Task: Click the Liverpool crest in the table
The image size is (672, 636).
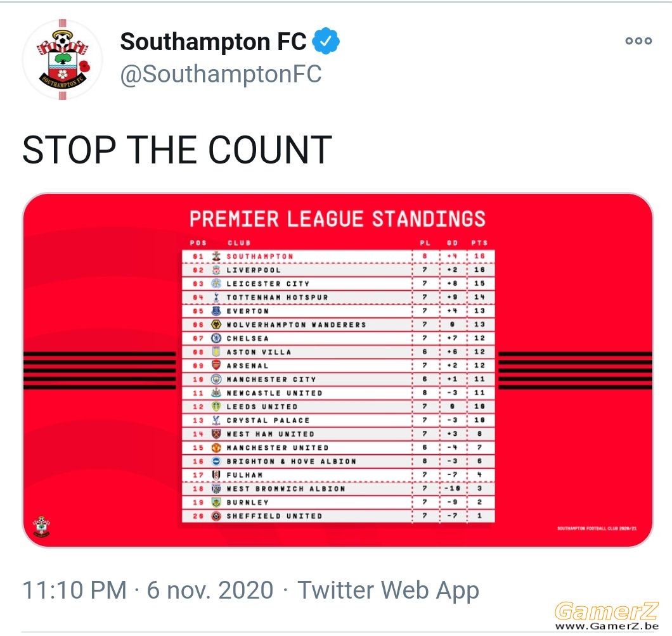Action: coord(216,270)
